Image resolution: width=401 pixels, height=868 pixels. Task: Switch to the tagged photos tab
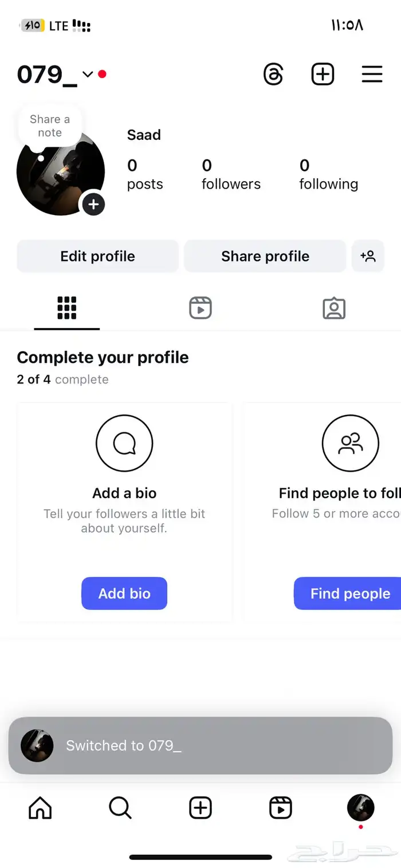tap(334, 308)
